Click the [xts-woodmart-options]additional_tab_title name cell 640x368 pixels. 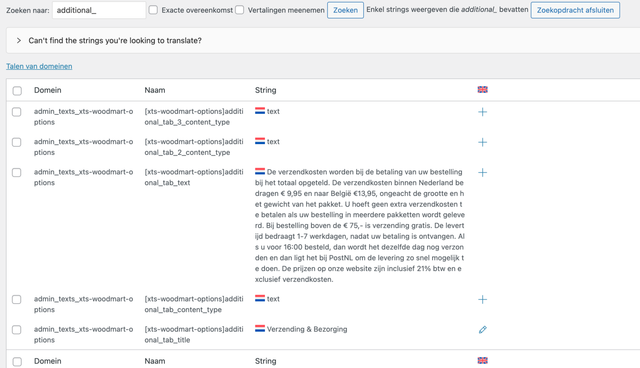194,335
